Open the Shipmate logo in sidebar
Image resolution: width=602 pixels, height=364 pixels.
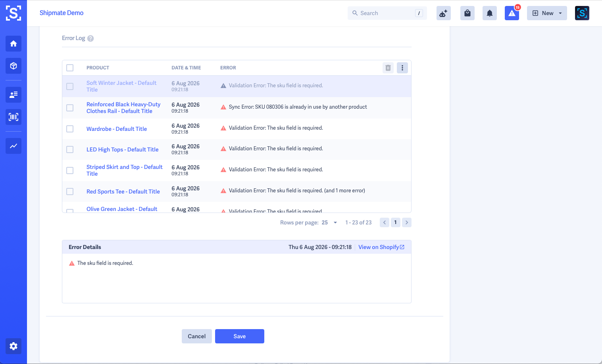point(13,13)
